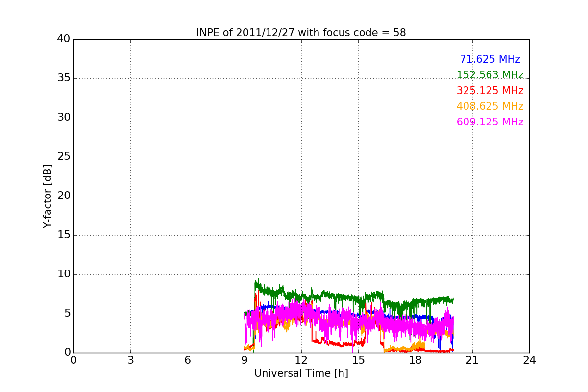Click the x-axis tick label 21

pos(472,360)
